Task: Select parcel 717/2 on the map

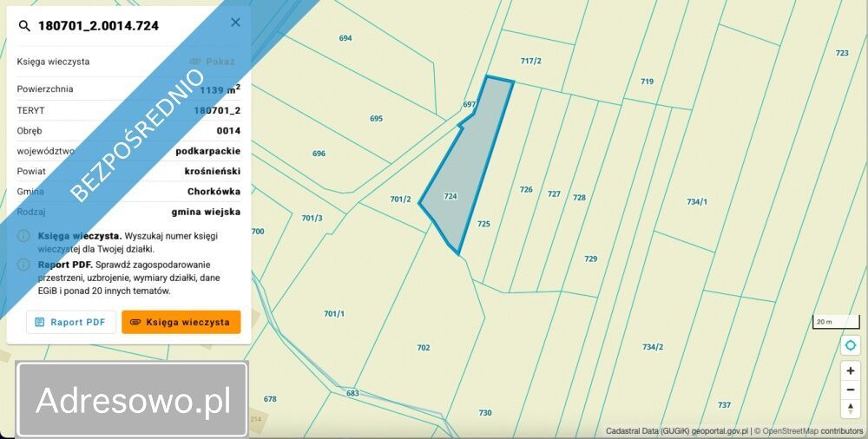Action: (531, 61)
